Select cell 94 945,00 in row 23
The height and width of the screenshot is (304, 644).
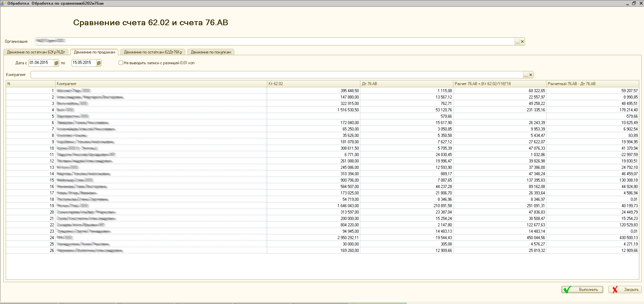point(314,231)
